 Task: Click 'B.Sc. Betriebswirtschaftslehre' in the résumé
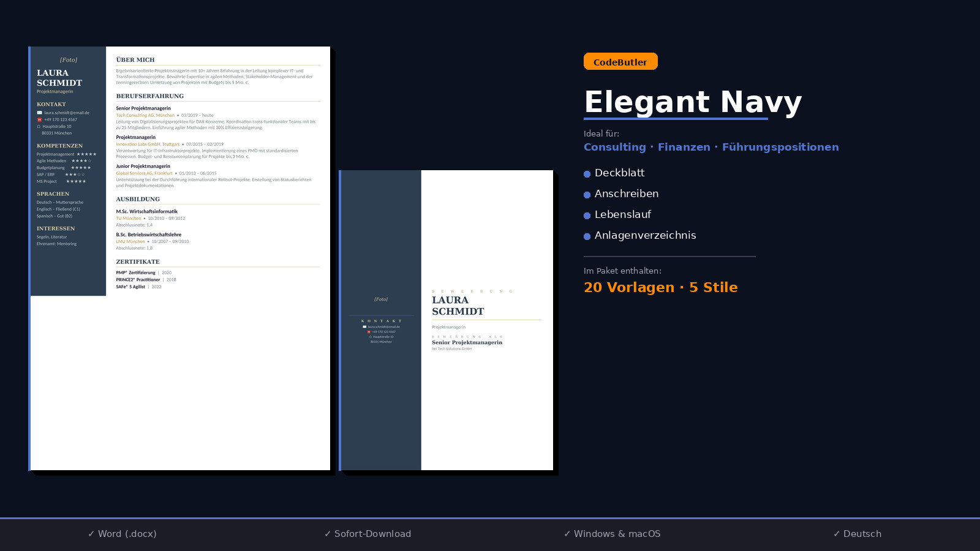tap(149, 235)
